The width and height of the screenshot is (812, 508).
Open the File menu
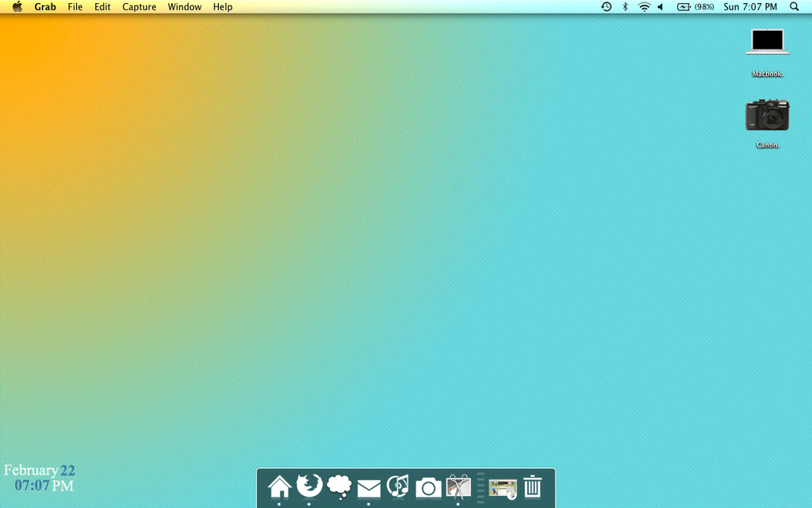[75, 6]
